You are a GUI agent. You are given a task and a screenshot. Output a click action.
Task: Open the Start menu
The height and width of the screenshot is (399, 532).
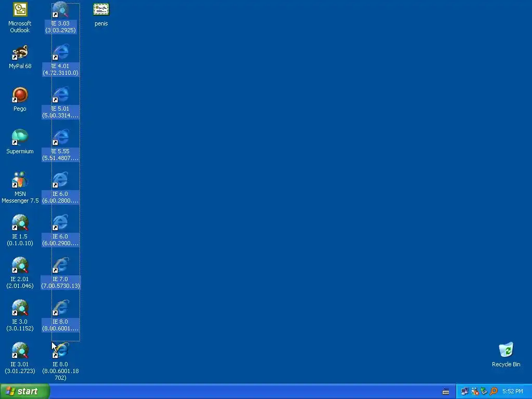click(25, 391)
